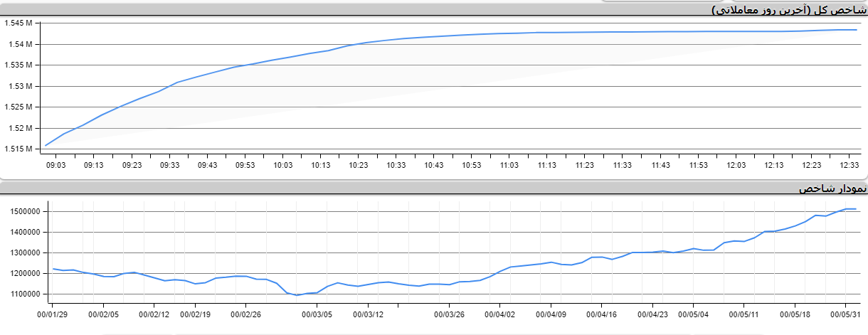Click the 10:23 time axis label

tap(358, 165)
